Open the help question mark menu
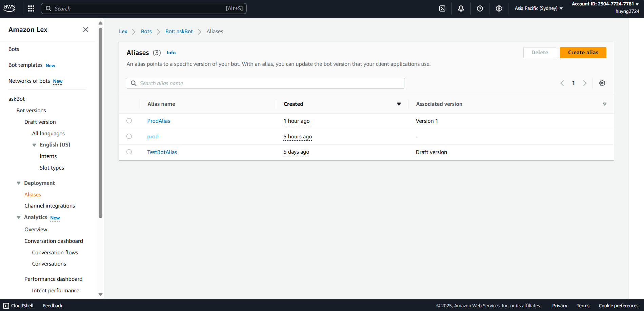 (480, 8)
